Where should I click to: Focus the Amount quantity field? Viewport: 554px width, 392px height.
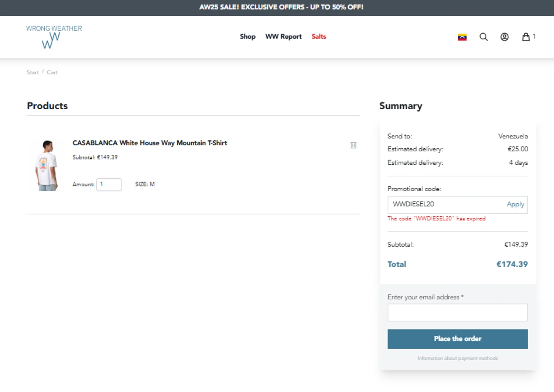point(109,185)
